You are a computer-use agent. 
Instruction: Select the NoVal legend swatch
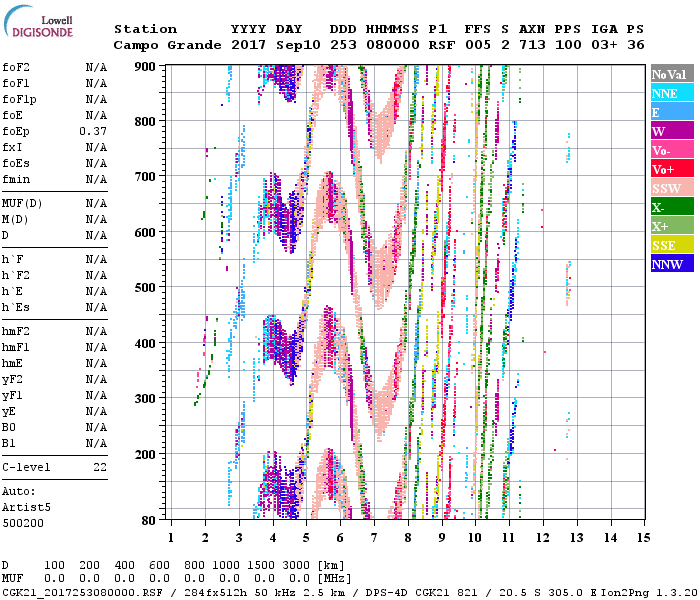(x=672, y=74)
